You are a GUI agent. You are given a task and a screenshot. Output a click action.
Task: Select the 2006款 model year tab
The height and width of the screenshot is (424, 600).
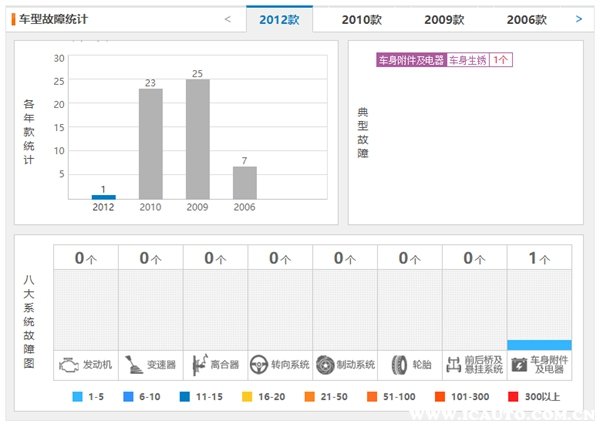click(526, 19)
